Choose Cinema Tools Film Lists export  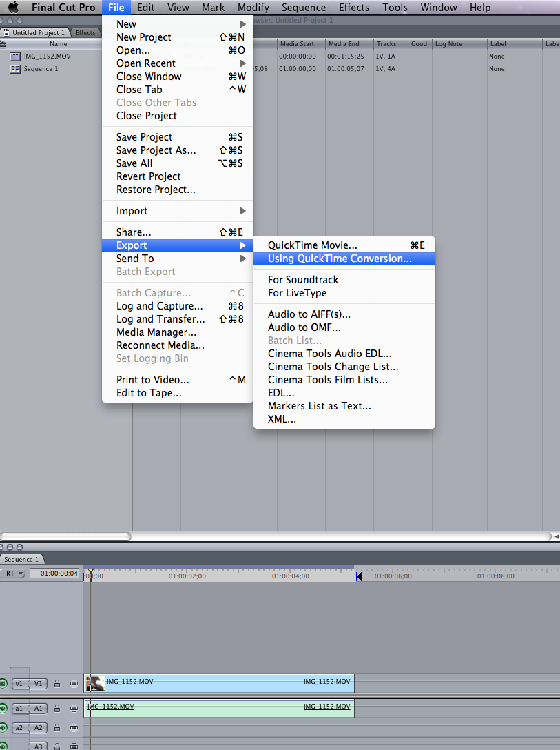pos(344,380)
